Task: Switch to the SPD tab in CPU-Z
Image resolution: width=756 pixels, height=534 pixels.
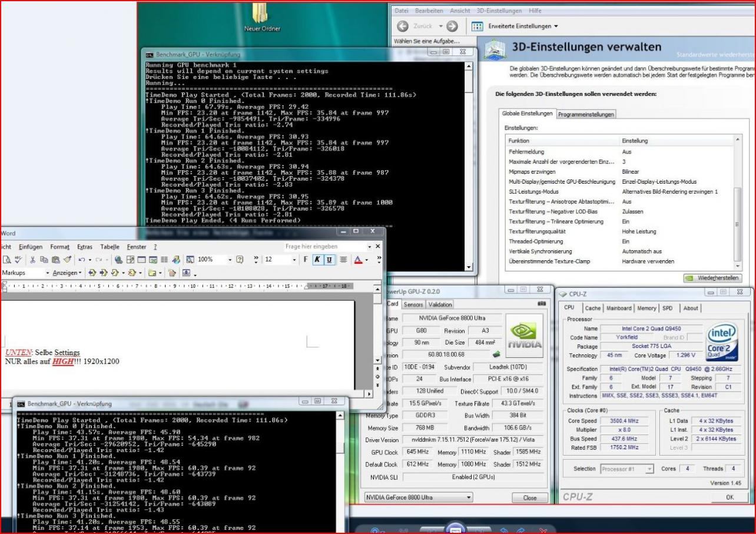Action: [668, 308]
